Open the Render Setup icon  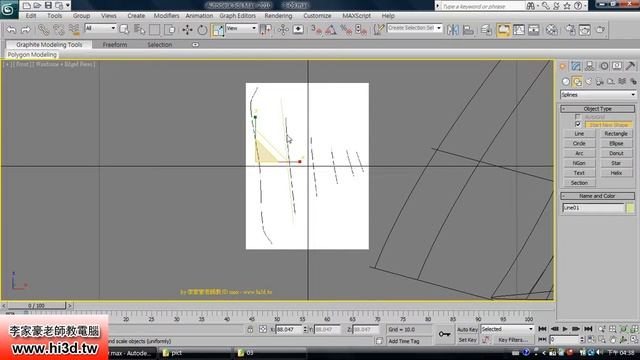click(570, 29)
